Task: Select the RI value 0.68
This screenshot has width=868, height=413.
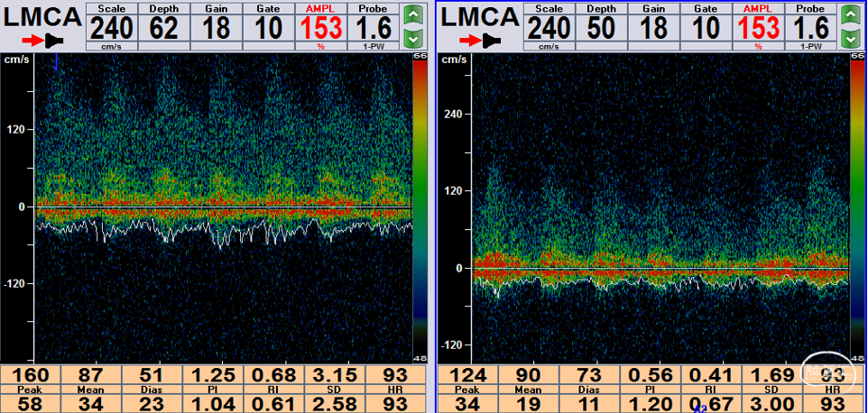Action: coord(272,375)
